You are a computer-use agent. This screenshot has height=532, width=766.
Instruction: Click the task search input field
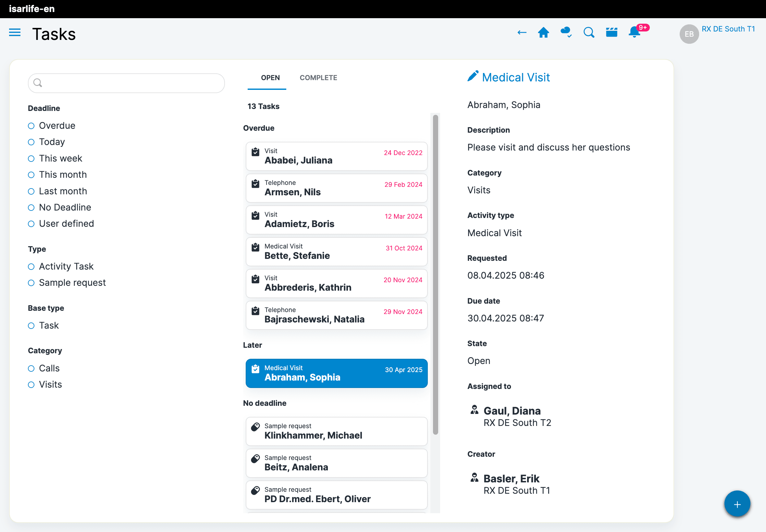pyautogui.click(x=127, y=83)
